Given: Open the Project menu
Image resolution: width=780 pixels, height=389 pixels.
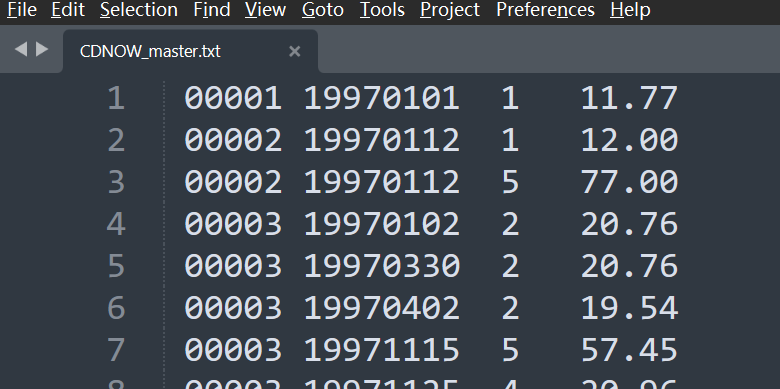Looking at the screenshot, I should click(x=450, y=10).
